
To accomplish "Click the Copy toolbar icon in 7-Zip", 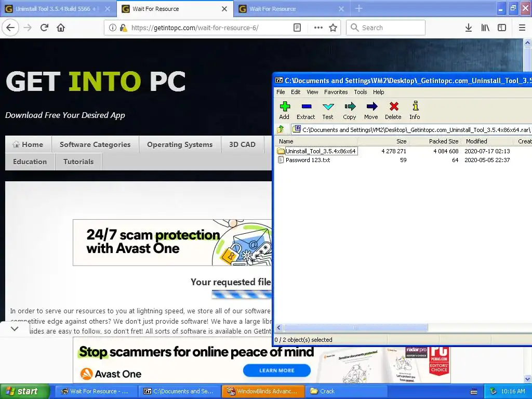I will (x=350, y=111).
